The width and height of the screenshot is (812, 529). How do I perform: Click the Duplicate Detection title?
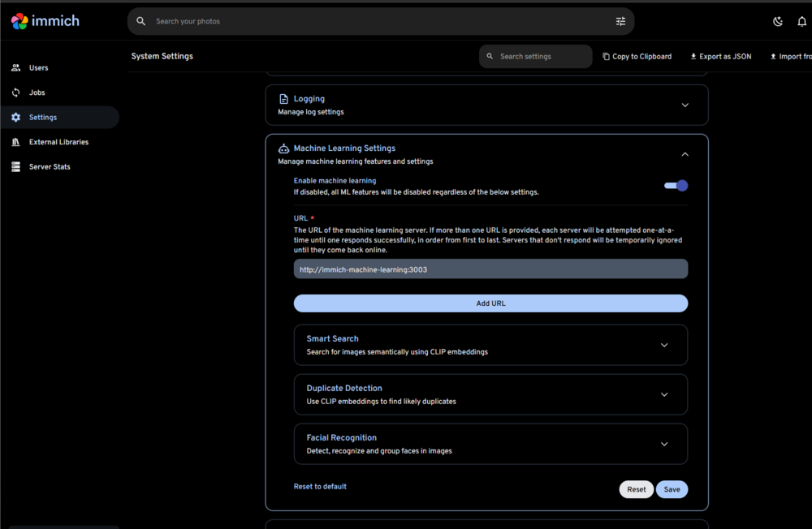[344, 388]
